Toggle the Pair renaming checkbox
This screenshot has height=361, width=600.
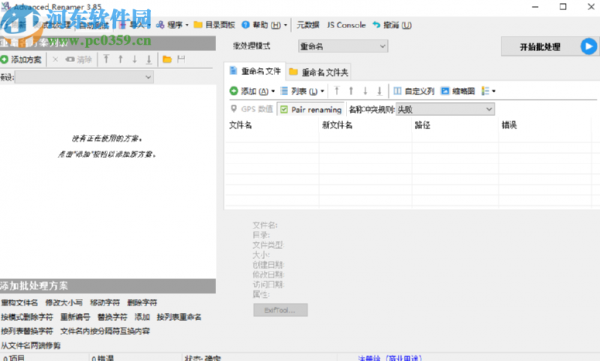284,110
